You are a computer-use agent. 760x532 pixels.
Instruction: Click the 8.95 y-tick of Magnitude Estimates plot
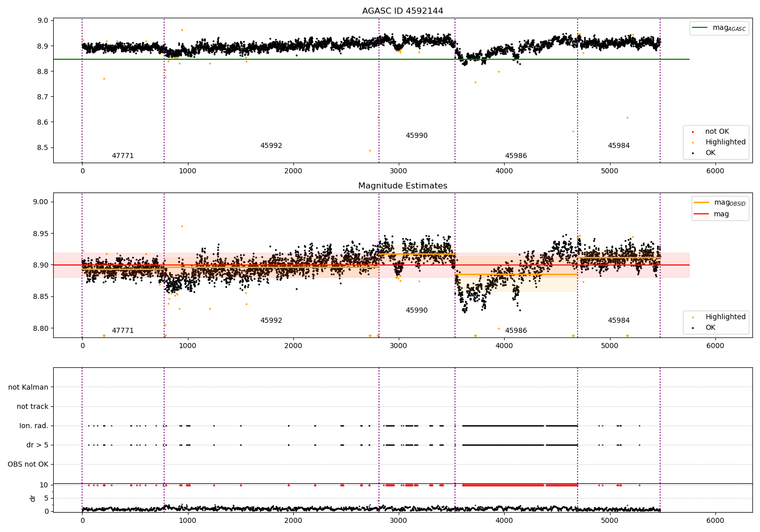[42, 234]
